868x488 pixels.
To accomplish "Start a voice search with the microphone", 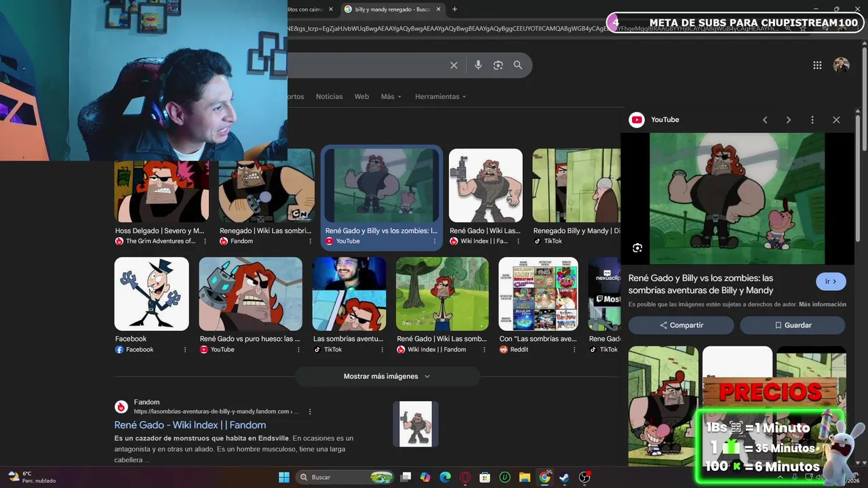I will (478, 65).
